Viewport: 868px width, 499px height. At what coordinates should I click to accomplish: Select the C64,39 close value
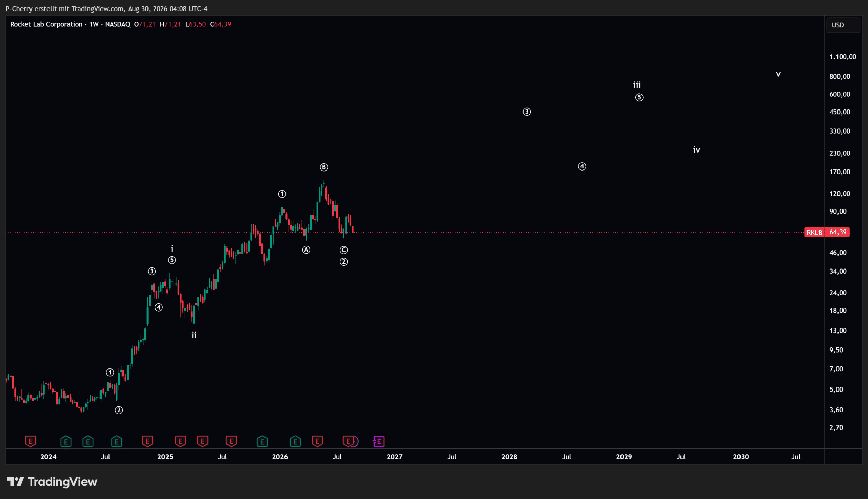coord(221,24)
